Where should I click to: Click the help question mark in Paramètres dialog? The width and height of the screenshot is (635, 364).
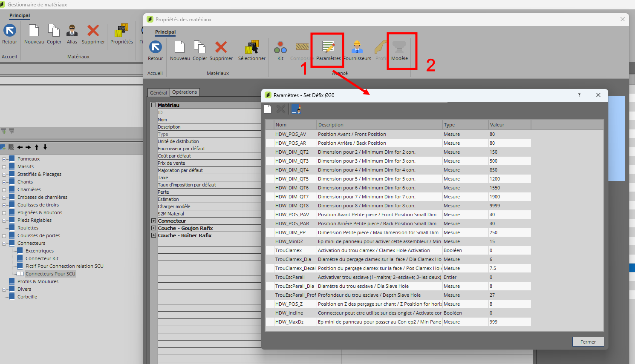click(579, 95)
